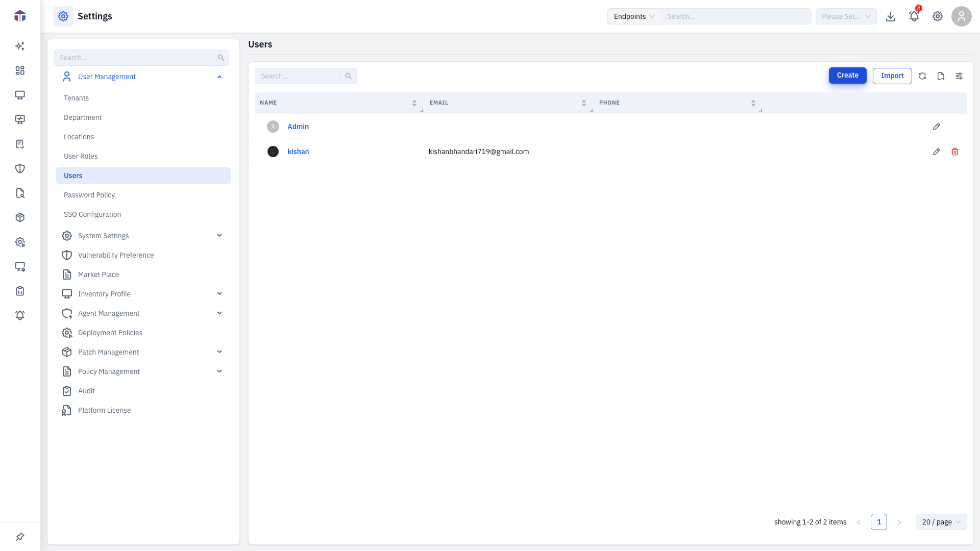Open SSO Configuration settings
The image size is (980, 551).
point(92,214)
